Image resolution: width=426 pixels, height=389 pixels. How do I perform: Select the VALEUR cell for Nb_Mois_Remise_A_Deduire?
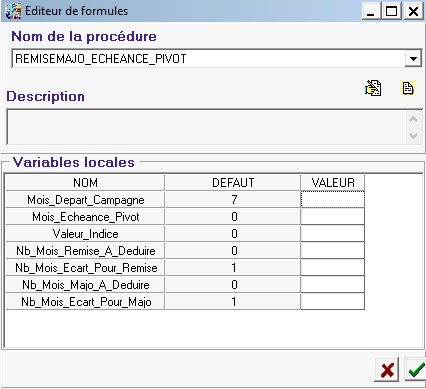pyautogui.click(x=332, y=251)
